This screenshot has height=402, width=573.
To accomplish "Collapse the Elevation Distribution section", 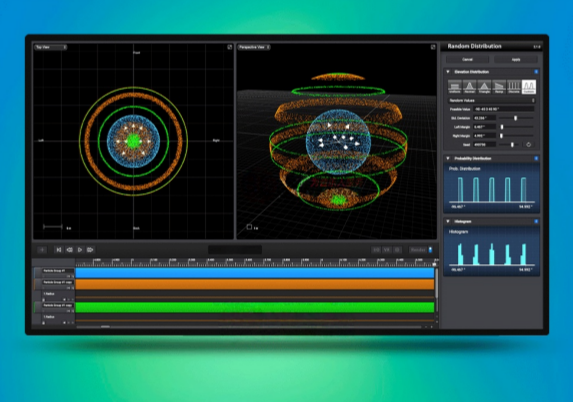I will point(448,72).
